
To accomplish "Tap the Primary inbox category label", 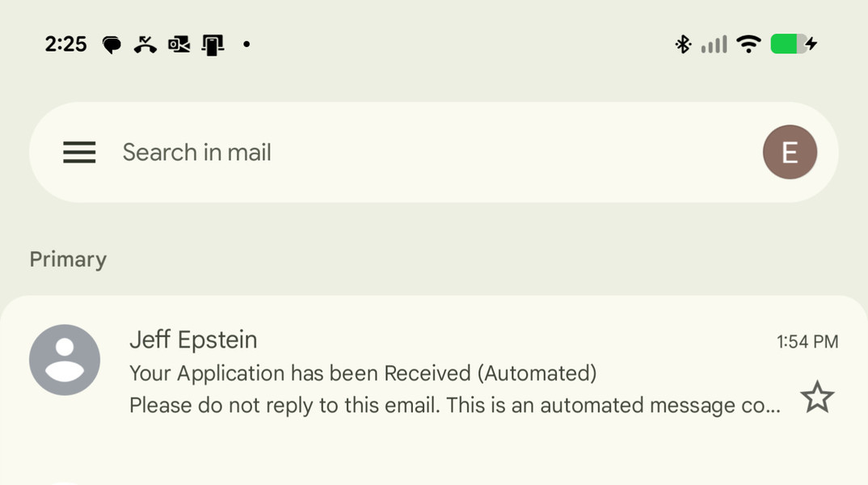I will tap(68, 259).
